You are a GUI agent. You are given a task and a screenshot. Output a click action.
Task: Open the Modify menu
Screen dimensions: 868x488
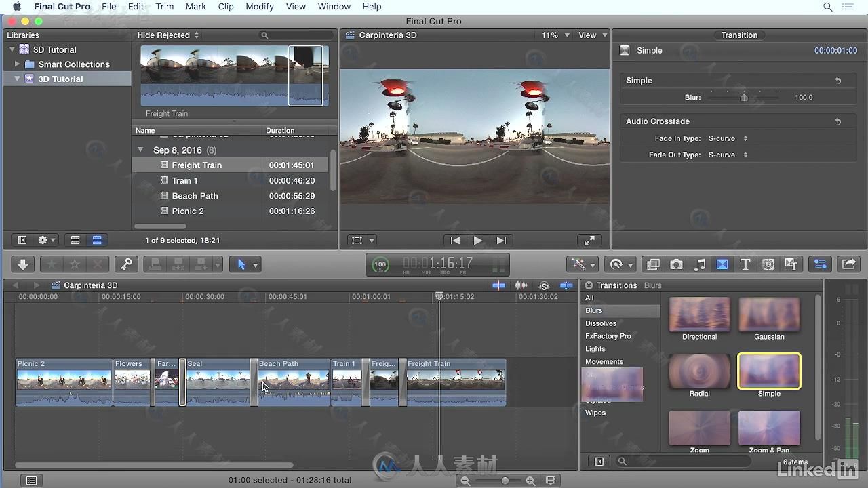[x=260, y=7]
